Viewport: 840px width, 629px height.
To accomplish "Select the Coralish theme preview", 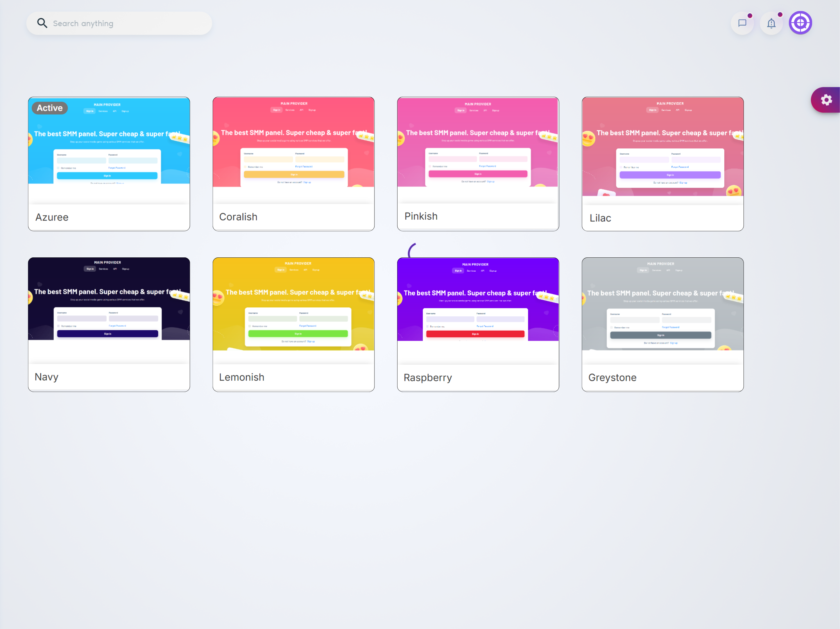I will pyautogui.click(x=293, y=152).
